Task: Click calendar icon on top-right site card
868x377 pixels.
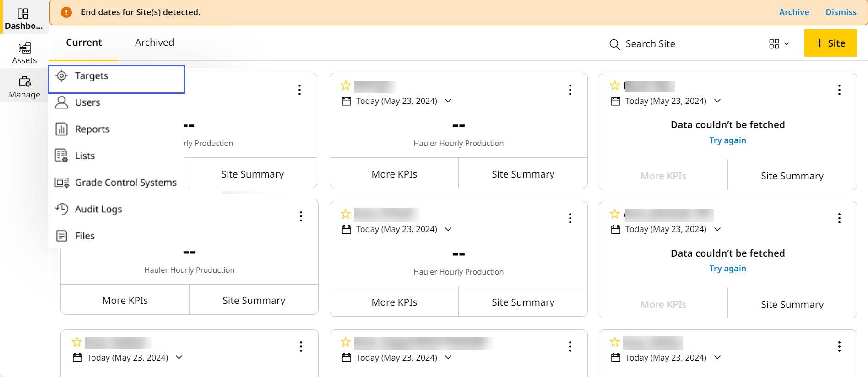Action: tap(616, 101)
